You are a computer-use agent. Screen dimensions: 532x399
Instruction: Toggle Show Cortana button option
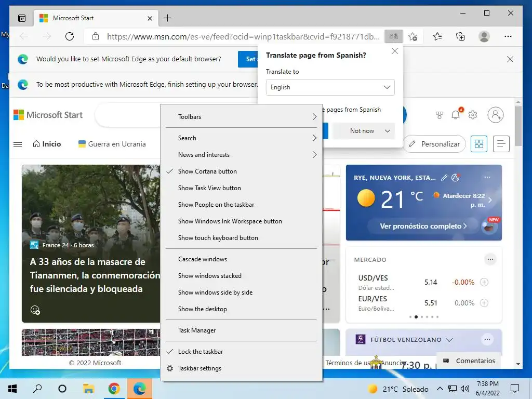coord(241,171)
